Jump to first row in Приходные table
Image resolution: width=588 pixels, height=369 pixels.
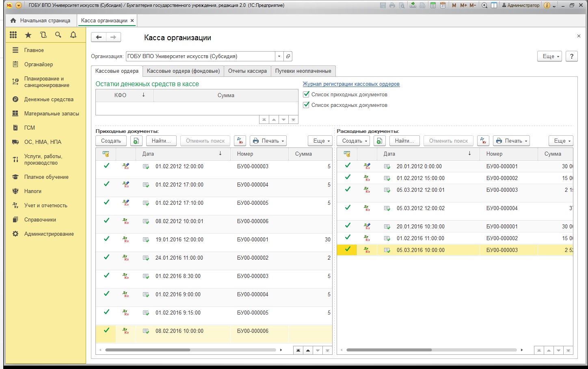[x=298, y=350]
